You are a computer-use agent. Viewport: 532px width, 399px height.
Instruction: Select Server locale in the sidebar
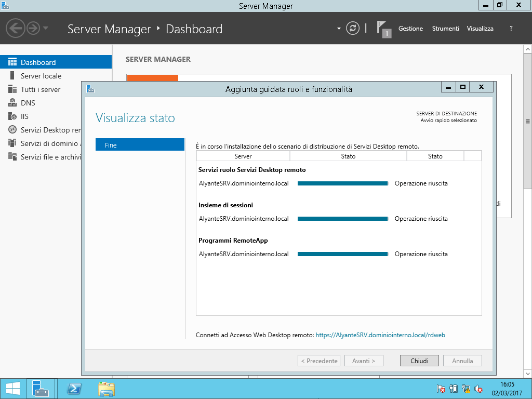click(41, 76)
